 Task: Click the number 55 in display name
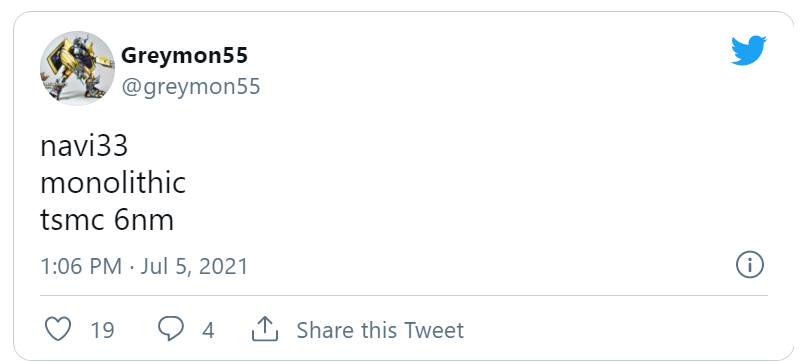tap(235, 55)
